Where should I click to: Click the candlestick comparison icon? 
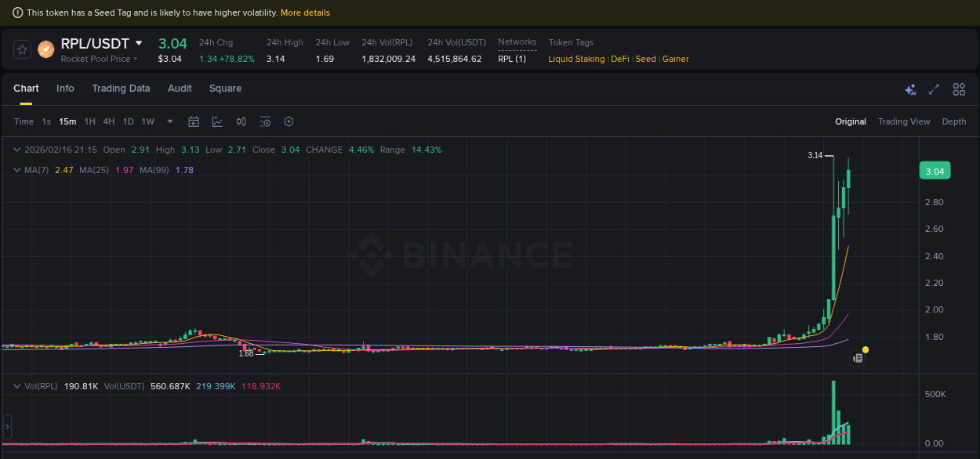(241, 121)
